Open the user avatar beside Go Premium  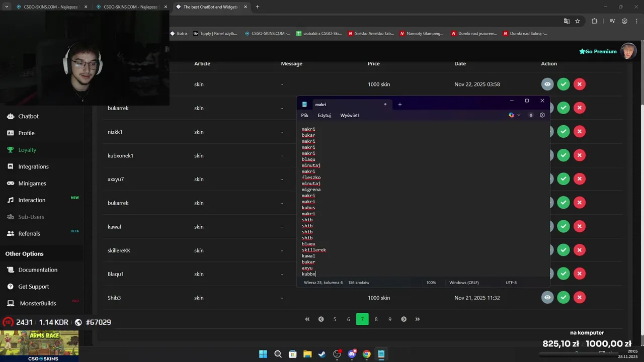click(628, 51)
